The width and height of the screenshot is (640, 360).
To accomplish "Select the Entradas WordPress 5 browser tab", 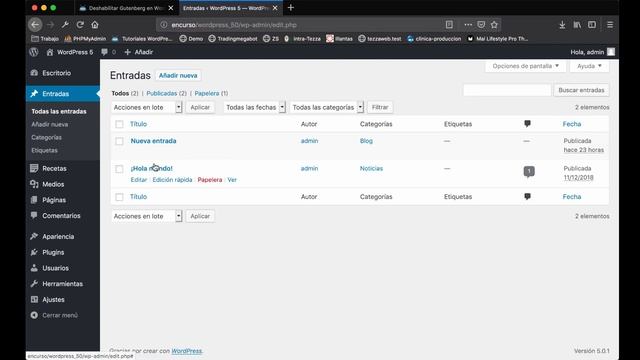I will (230, 8).
